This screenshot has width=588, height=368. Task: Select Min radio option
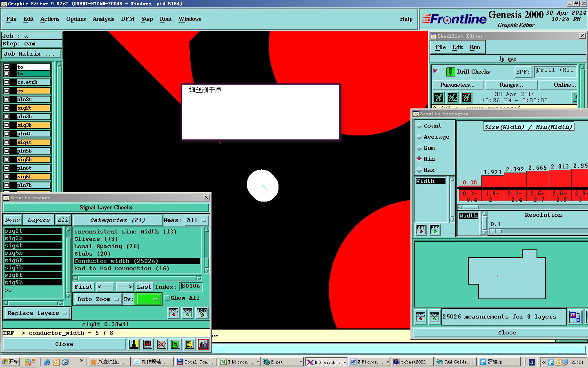point(419,159)
